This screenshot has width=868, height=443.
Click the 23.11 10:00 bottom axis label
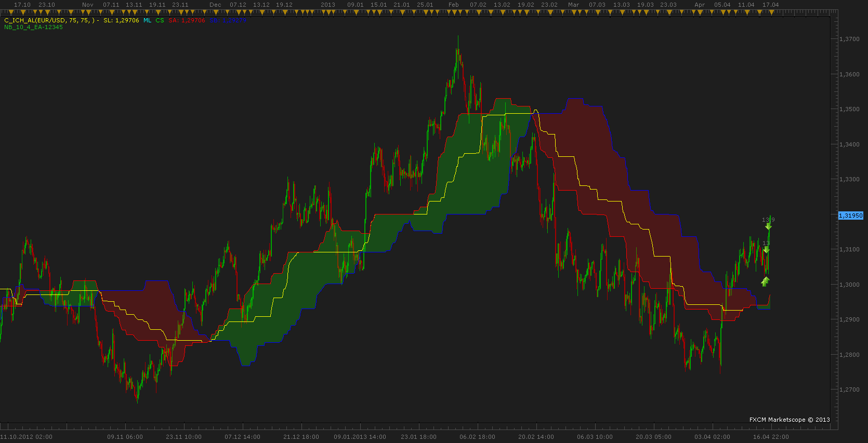(x=184, y=437)
